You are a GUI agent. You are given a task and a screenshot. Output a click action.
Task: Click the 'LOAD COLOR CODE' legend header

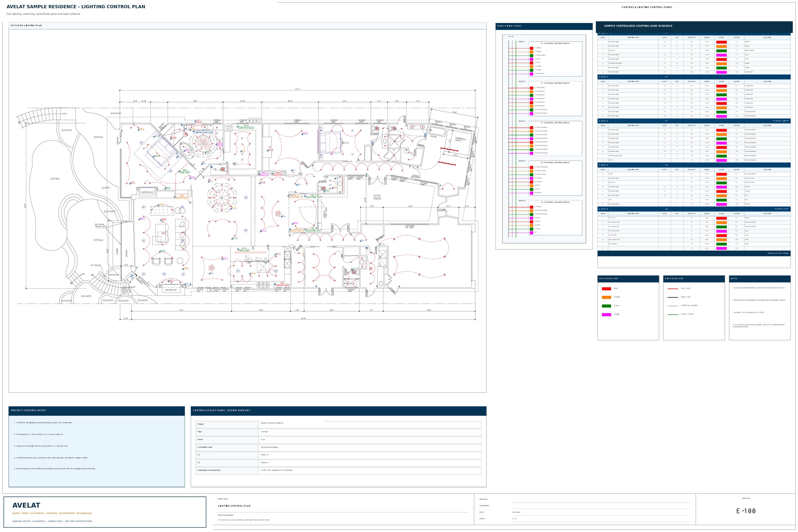(628, 279)
